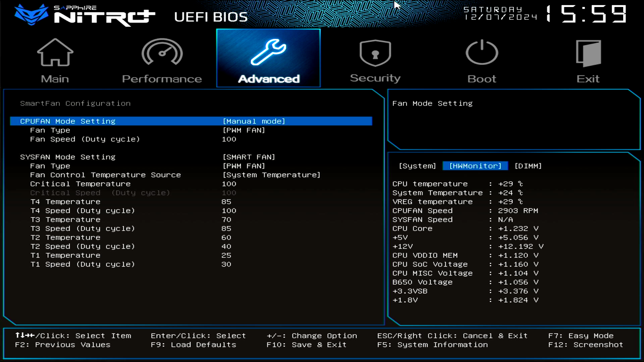The image size is (644, 362).
Task: Switch to the DIMM info tab
Action: click(x=528, y=166)
